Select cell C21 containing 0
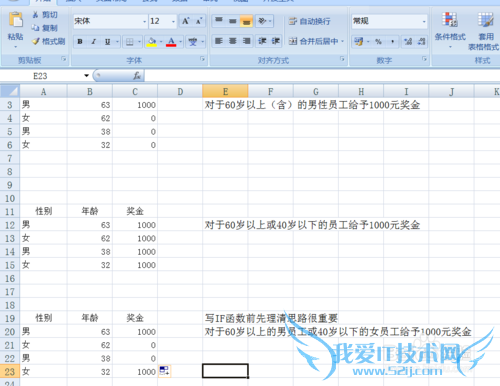 (x=135, y=345)
